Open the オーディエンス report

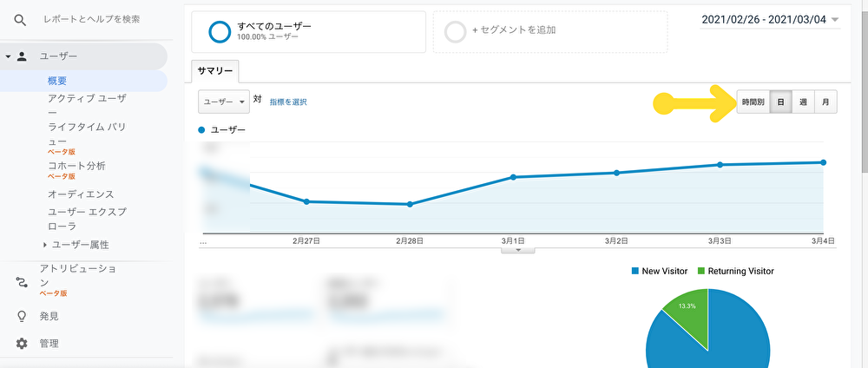tap(81, 194)
